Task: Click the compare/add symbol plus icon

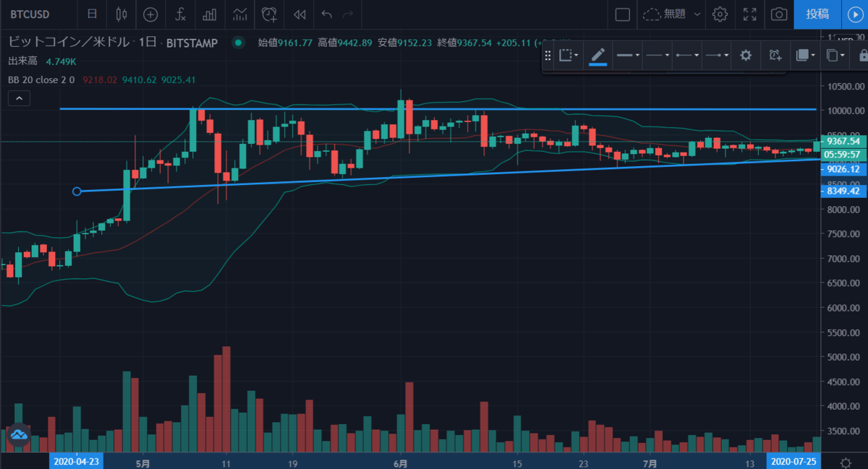Action: (x=150, y=14)
